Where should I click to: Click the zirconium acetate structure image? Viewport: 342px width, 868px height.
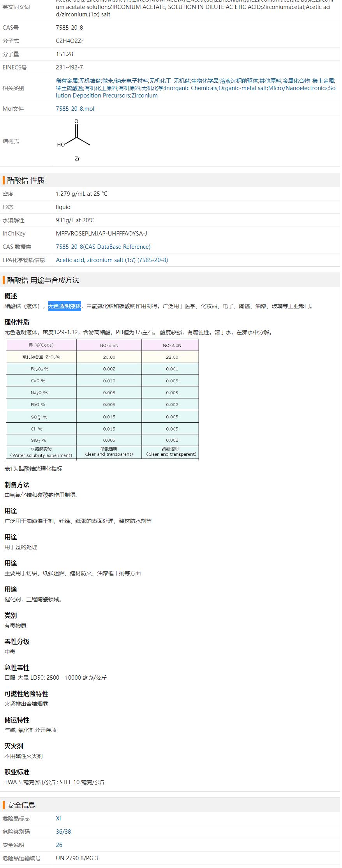point(75,140)
